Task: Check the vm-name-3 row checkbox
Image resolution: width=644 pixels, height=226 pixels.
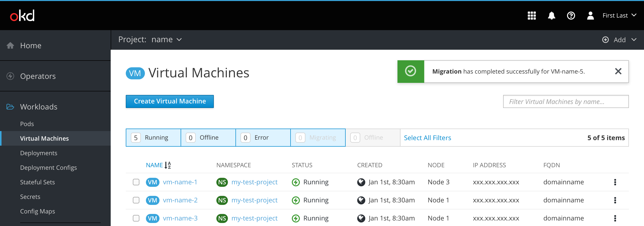Action: point(136,218)
